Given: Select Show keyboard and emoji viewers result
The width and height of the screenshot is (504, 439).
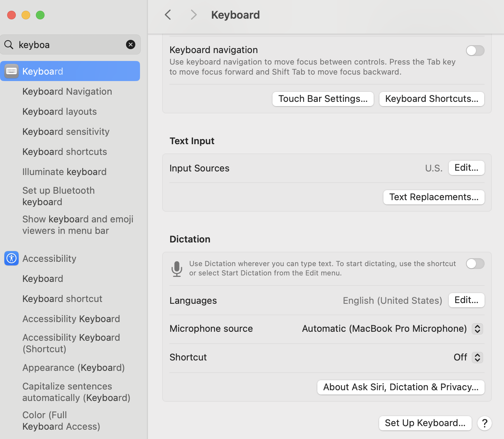Looking at the screenshot, I should [78, 225].
